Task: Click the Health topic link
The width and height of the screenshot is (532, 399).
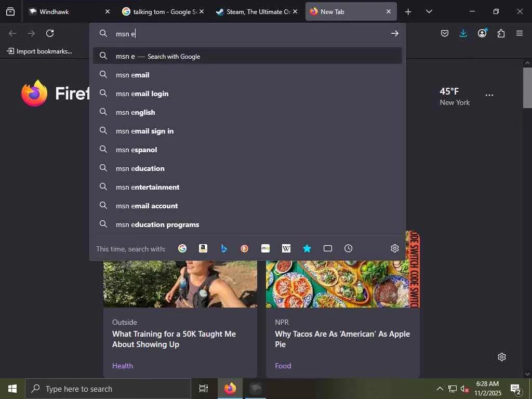Action: tap(123, 366)
